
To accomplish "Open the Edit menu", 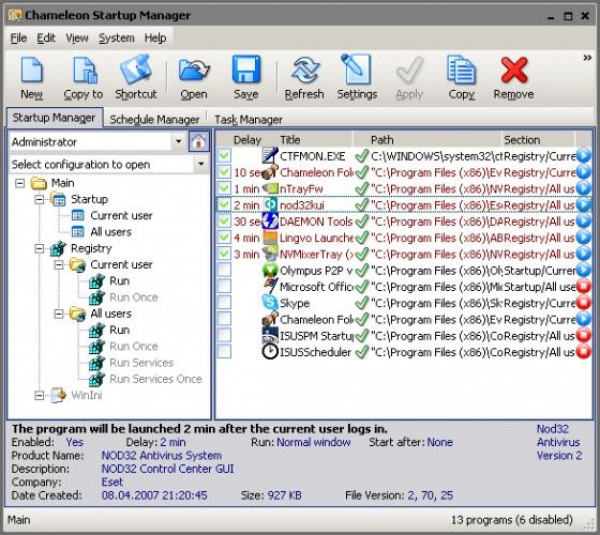I will pos(46,38).
